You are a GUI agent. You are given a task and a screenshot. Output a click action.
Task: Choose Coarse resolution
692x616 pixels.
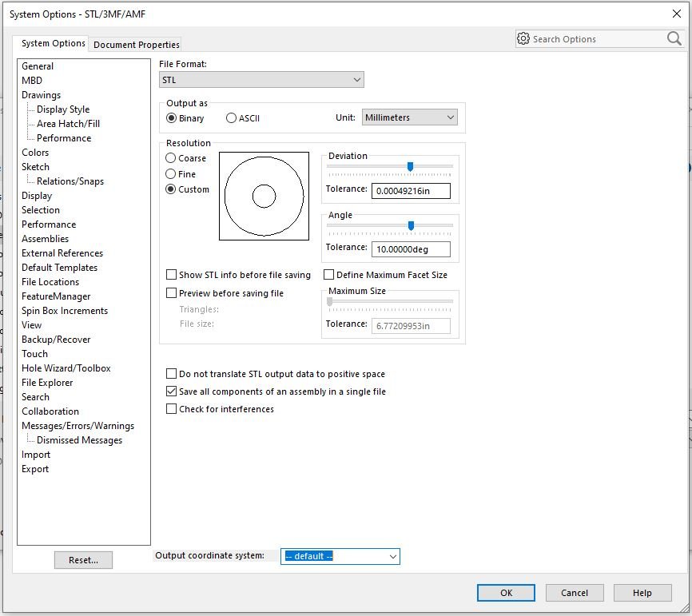pyautogui.click(x=171, y=158)
